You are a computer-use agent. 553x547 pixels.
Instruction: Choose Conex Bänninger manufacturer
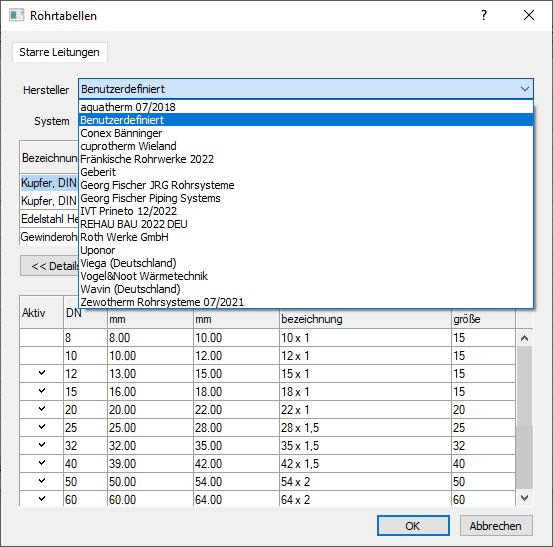[x=306, y=133]
